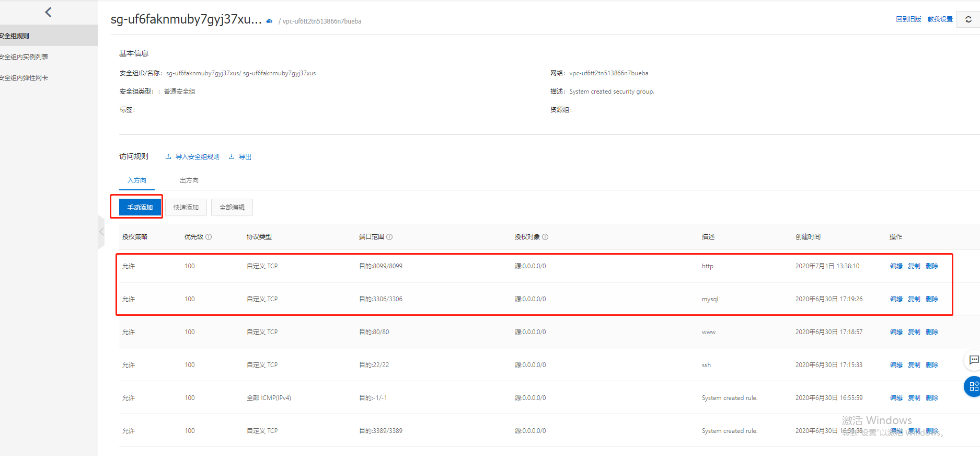Screen dimensions: 980x456
Task: Click port range cell 目的:3389/3389
Action: (381, 431)
